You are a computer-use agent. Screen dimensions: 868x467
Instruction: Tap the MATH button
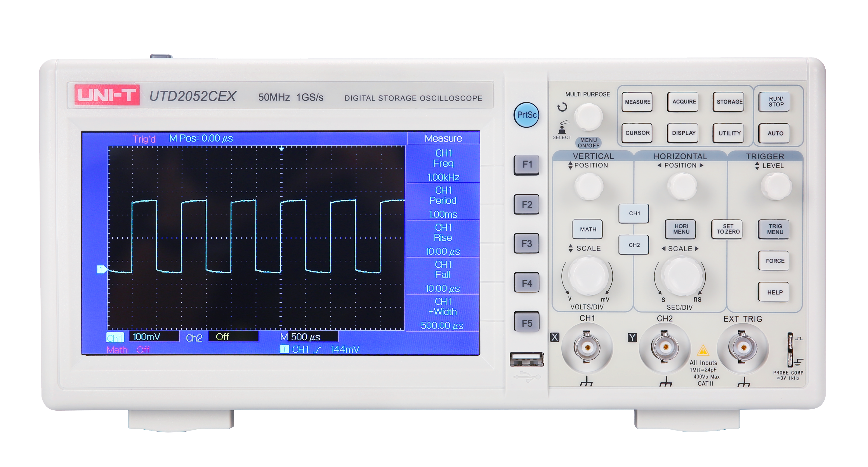[x=587, y=229]
